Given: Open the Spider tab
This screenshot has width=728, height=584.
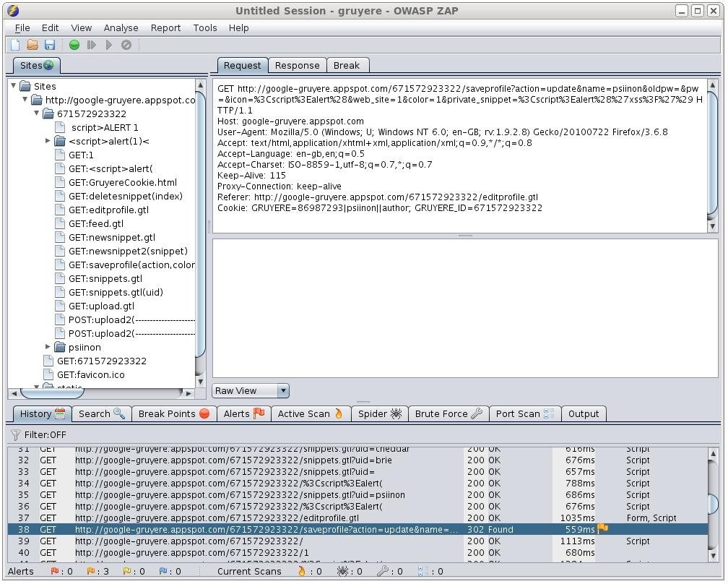Looking at the screenshot, I should coord(379,413).
